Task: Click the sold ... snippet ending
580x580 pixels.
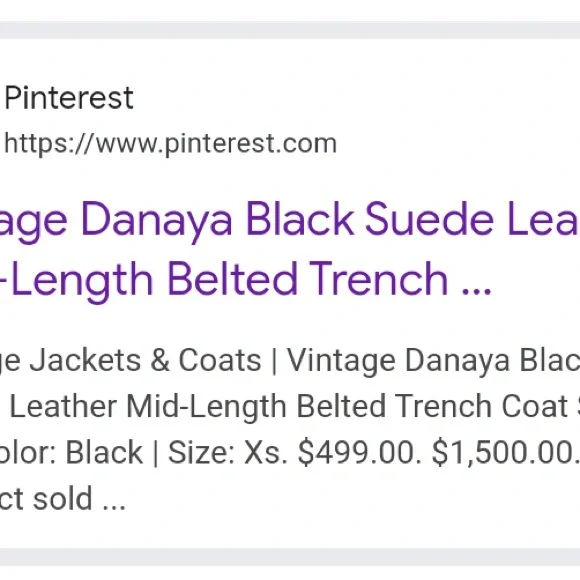Action: pos(79,499)
